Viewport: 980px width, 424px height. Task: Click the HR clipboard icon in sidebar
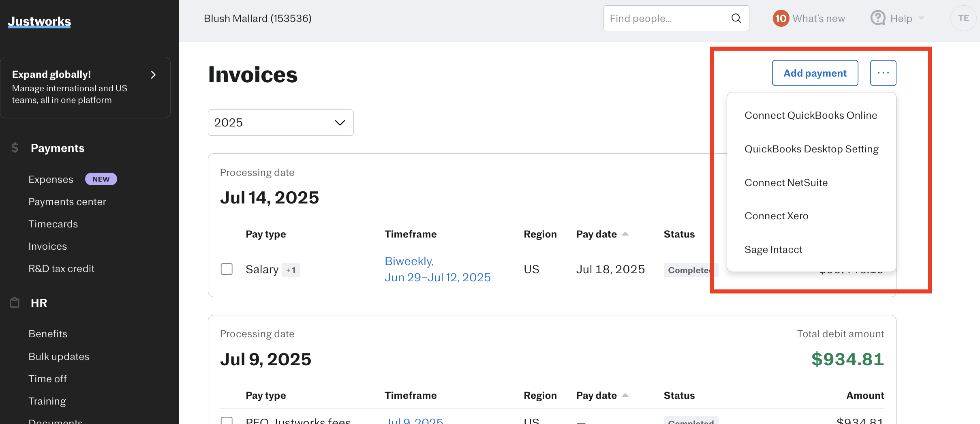click(x=15, y=302)
